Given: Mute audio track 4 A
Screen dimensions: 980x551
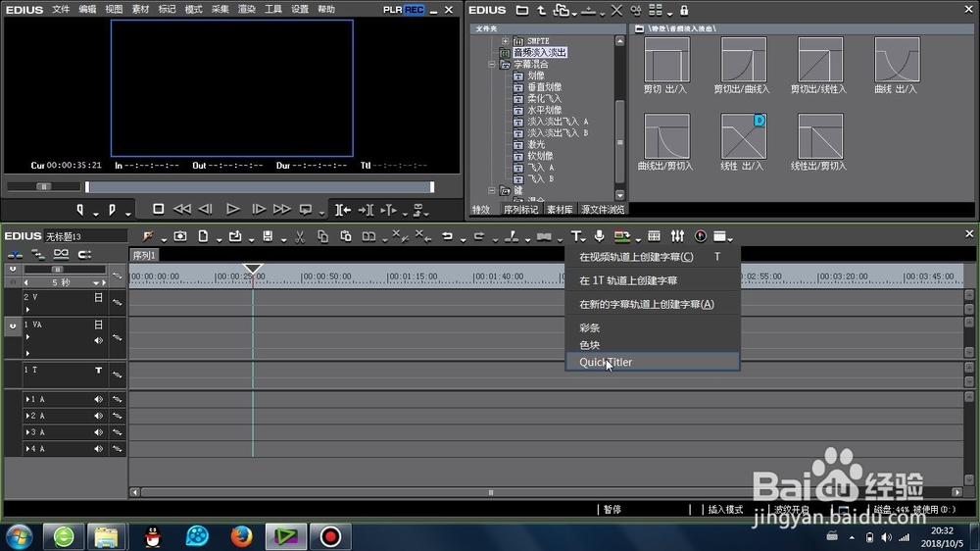Looking at the screenshot, I should click(98, 448).
